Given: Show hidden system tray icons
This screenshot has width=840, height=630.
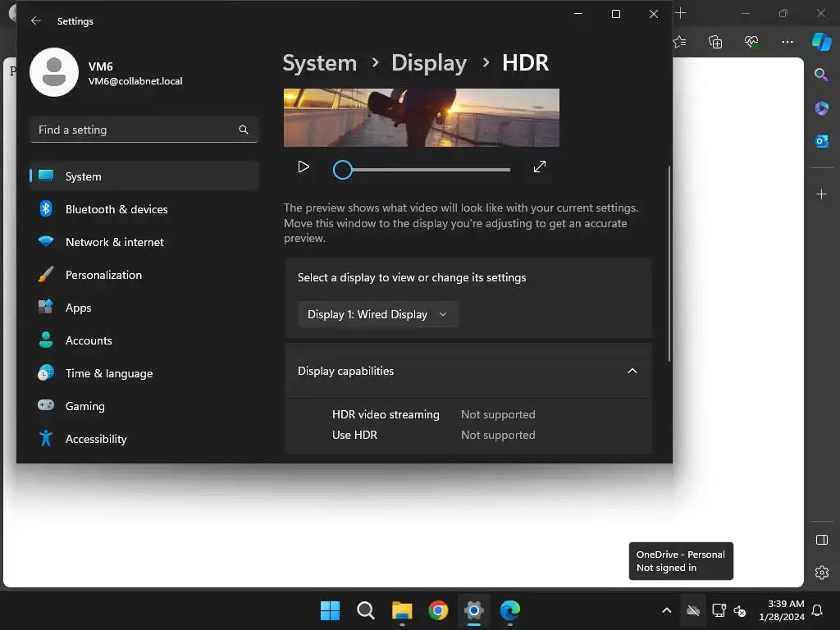Looking at the screenshot, I should tap(666, 610).
